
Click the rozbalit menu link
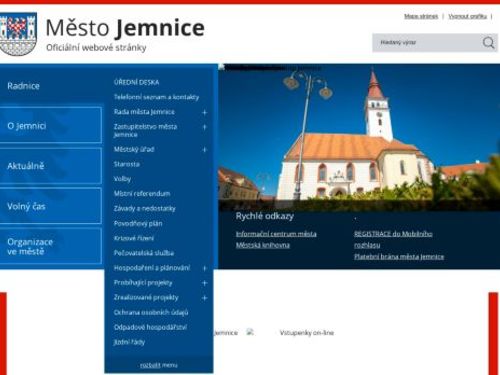[x=159, y=365]
